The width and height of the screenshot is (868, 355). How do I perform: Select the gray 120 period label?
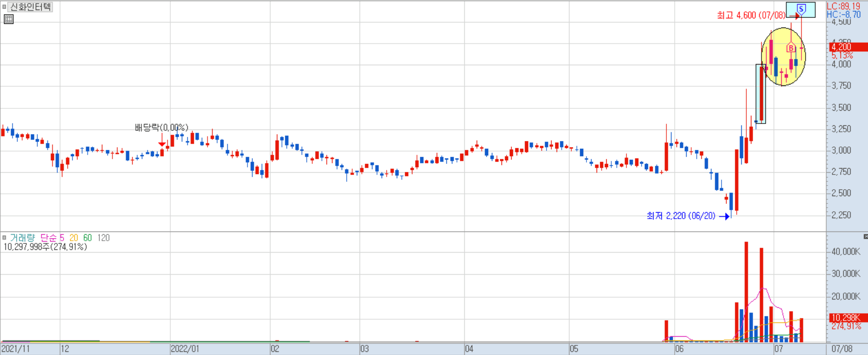point(103,238)
